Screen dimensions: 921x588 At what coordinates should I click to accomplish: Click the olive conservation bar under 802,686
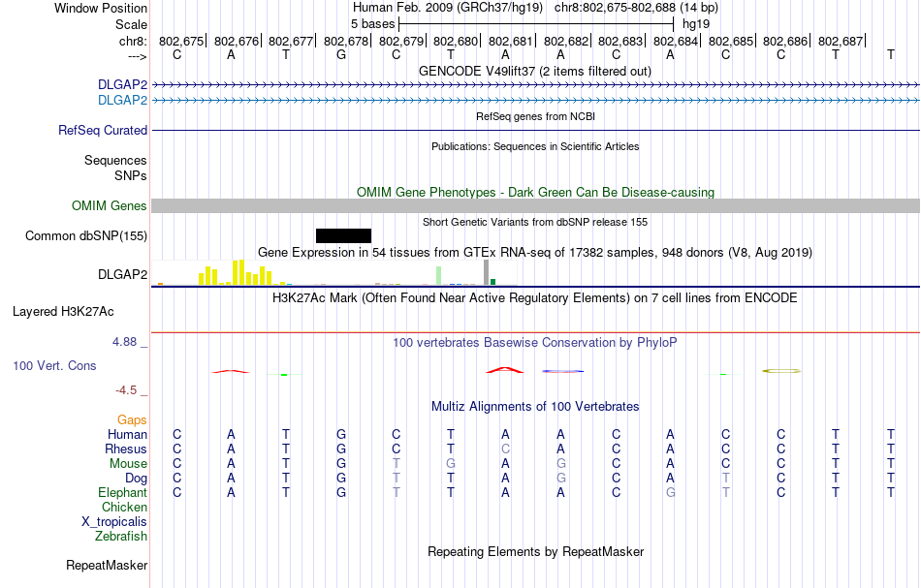[x=781, y=371]
